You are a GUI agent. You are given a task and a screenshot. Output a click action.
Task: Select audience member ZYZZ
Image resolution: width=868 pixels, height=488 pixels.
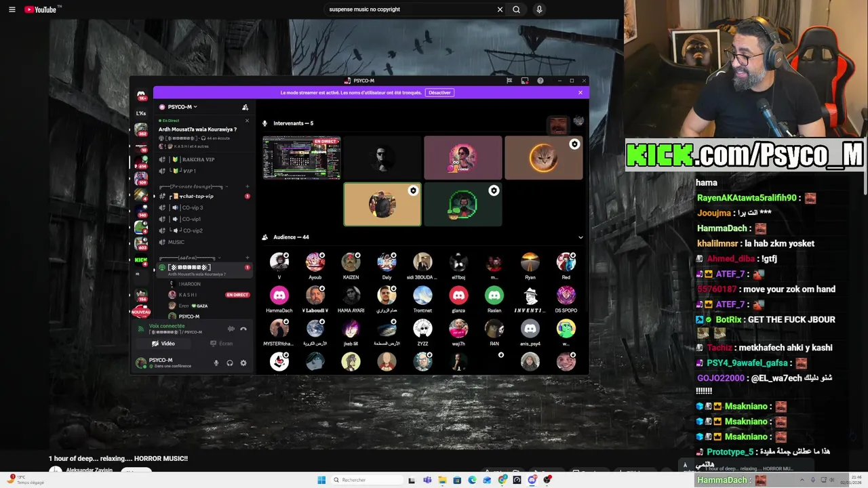click(x=422, y=331)
